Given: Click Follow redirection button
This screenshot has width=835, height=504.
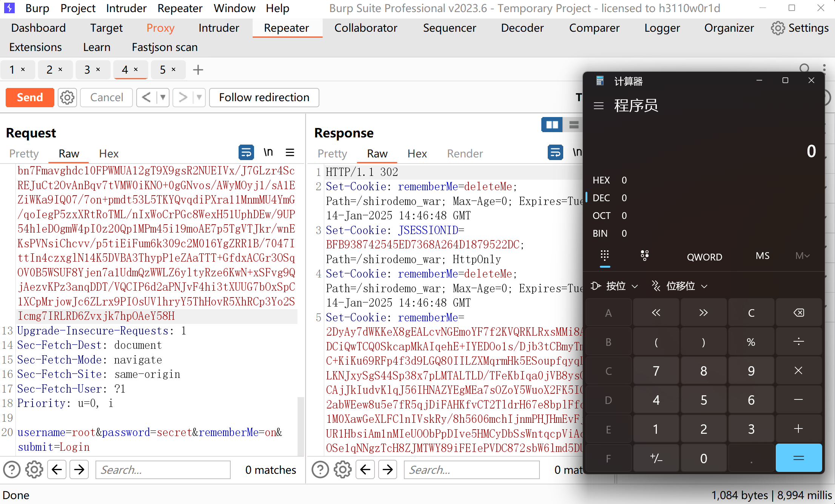Looking at the screenshot, I should tap(264, 97).
